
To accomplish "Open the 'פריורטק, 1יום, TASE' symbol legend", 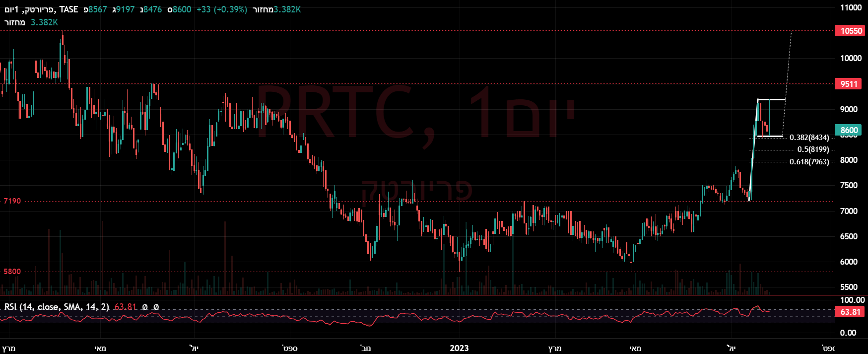I will (41, 9).
